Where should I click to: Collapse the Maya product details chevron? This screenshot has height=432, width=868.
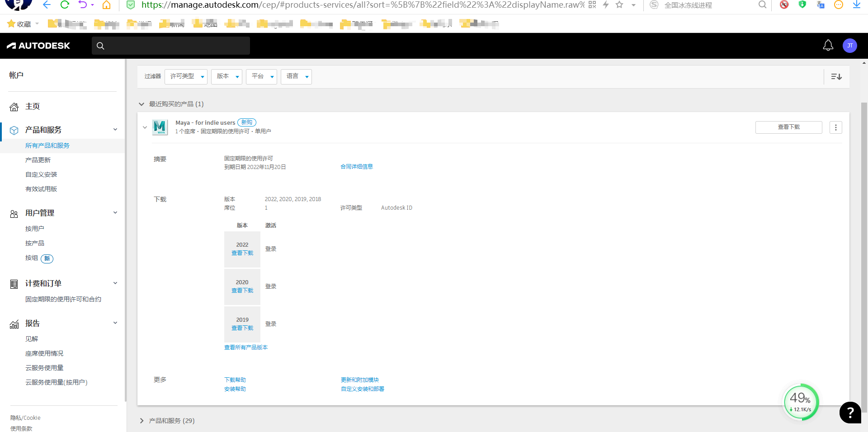point(145,127)
